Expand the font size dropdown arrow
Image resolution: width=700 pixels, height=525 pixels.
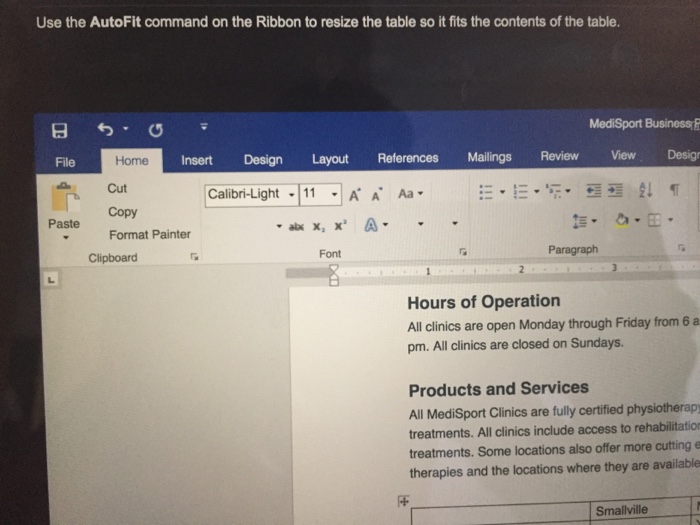click(x=334, y=194)
